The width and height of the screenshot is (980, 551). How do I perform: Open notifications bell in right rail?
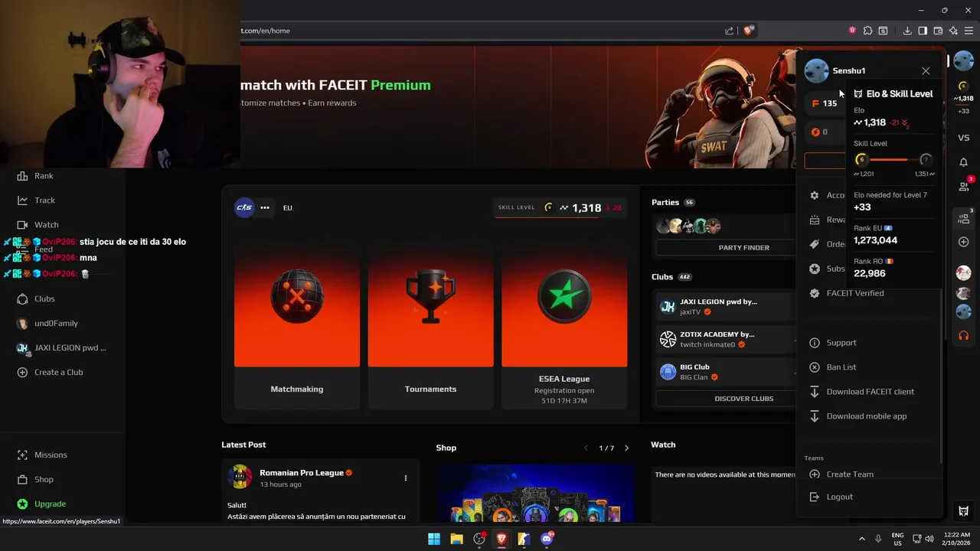(964, 162)
